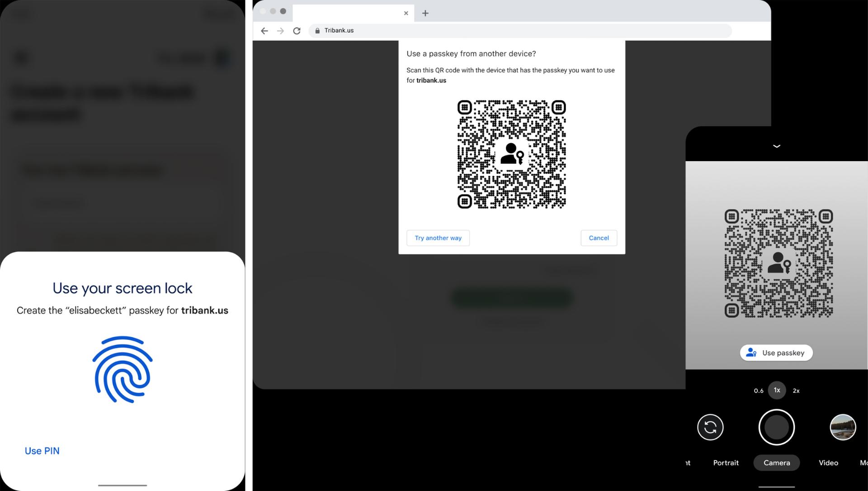
Task: Tap the QR code in camera viewfinder
Action: tap(778, 263)
